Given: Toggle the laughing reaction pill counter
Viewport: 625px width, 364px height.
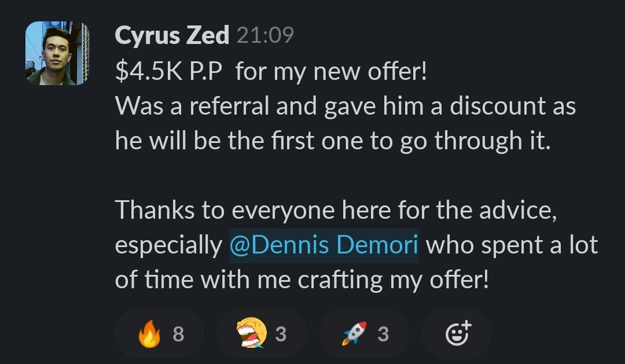Looking at the screenshot, I should (x=262, y=333).
